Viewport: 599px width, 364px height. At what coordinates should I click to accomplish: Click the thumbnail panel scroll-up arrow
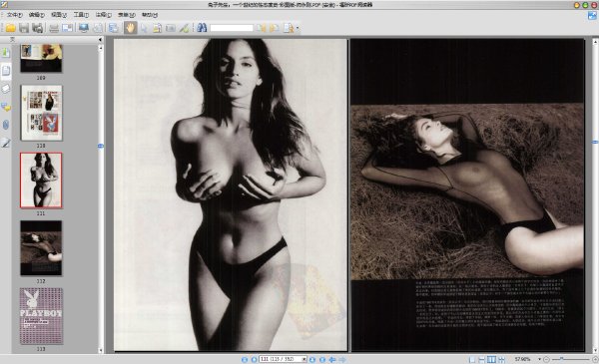pyautogui.click(x=101, y=48)
